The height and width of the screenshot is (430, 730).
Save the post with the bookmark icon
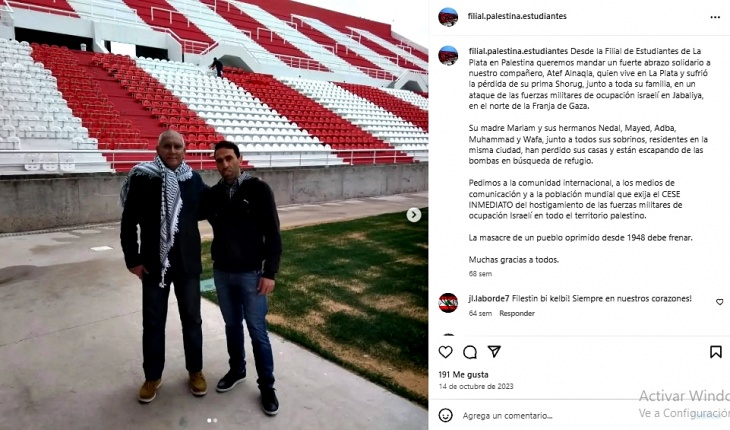(716, 352)
